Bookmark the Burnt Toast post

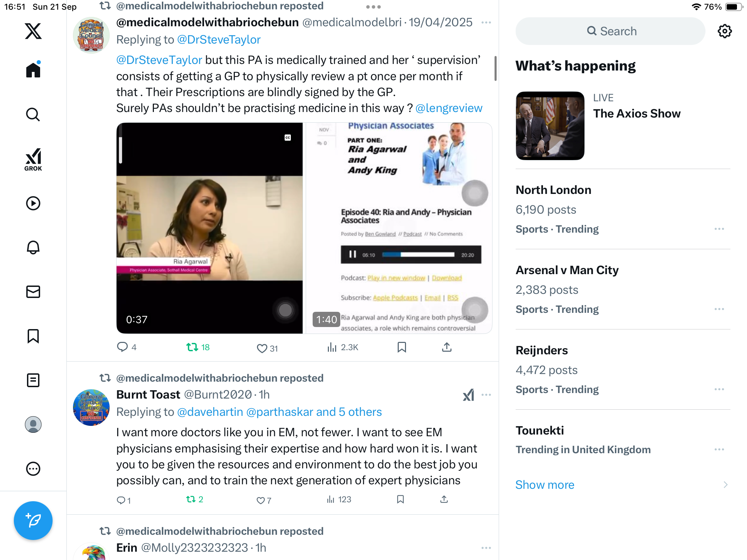[400, 499]
